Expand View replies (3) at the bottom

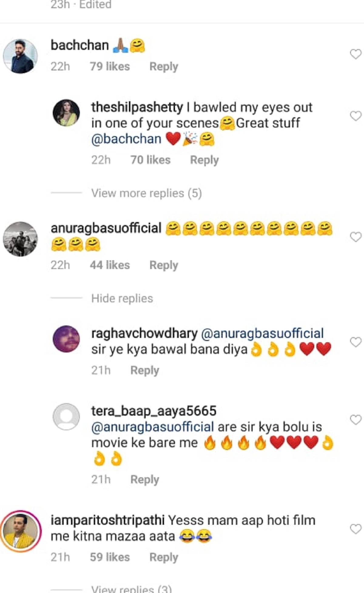(131, 588)
